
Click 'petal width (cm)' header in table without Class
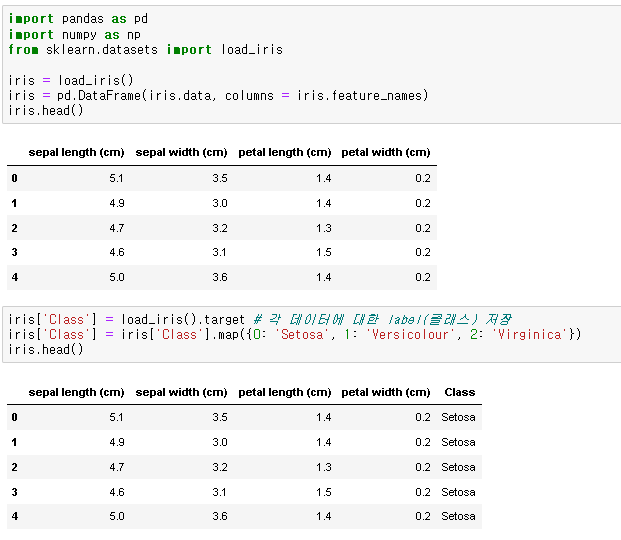pos(386,153)
